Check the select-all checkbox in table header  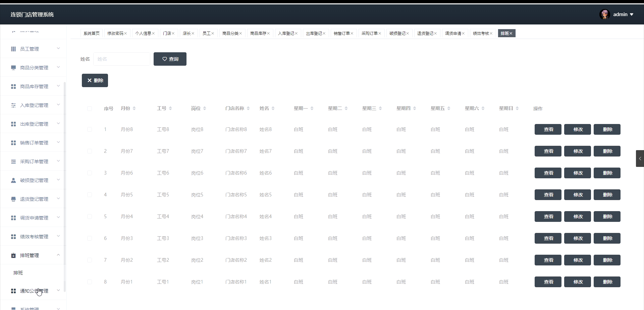pyautogui.click(x=90, y=109)
